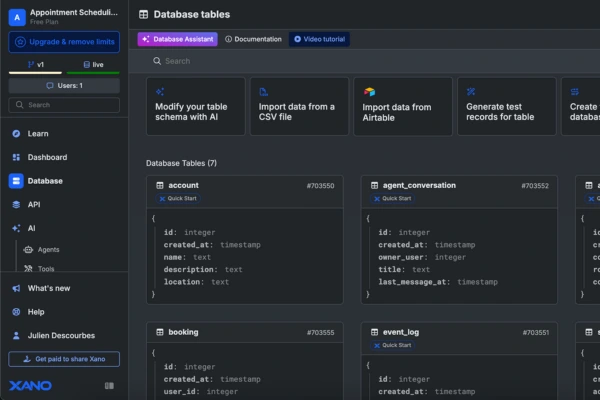
Task: Click the Quick Start tag on agent_conversation
Action: pos(393,199)
